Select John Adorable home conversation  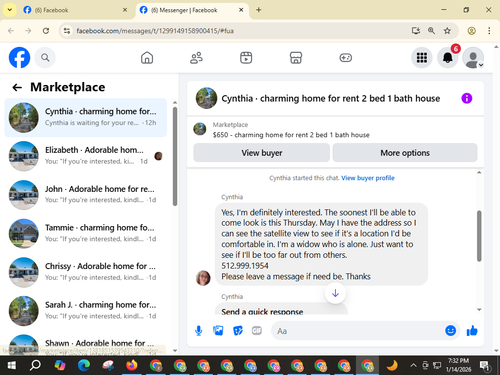(86, 195)
